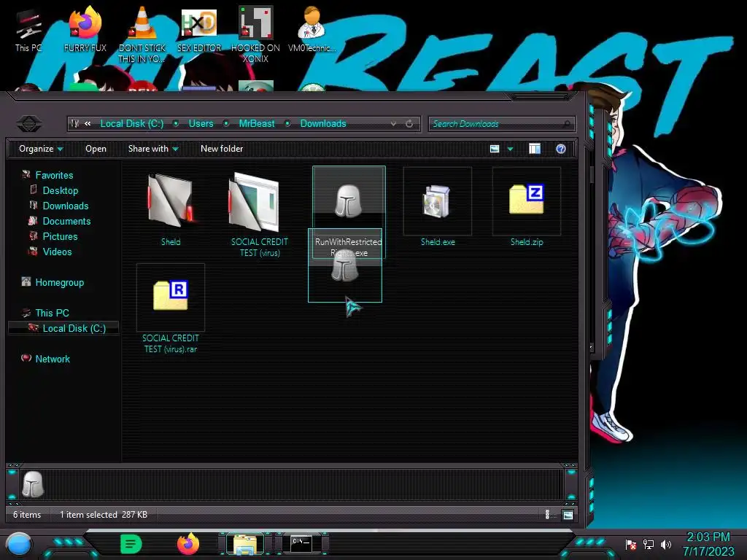This screenshot has height=560, width=747.
Task: Switch to File Explorer taskbar button
Action: 245,544
